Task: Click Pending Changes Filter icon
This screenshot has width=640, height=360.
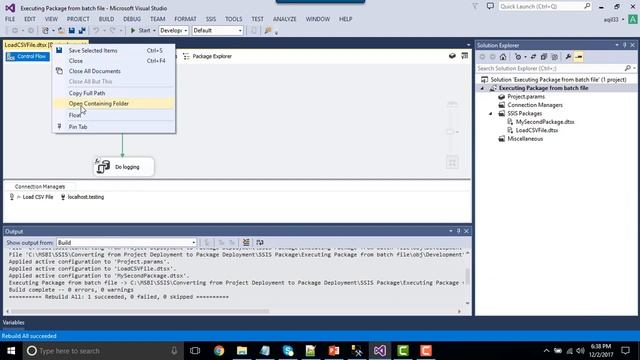Action: [518, 57]
